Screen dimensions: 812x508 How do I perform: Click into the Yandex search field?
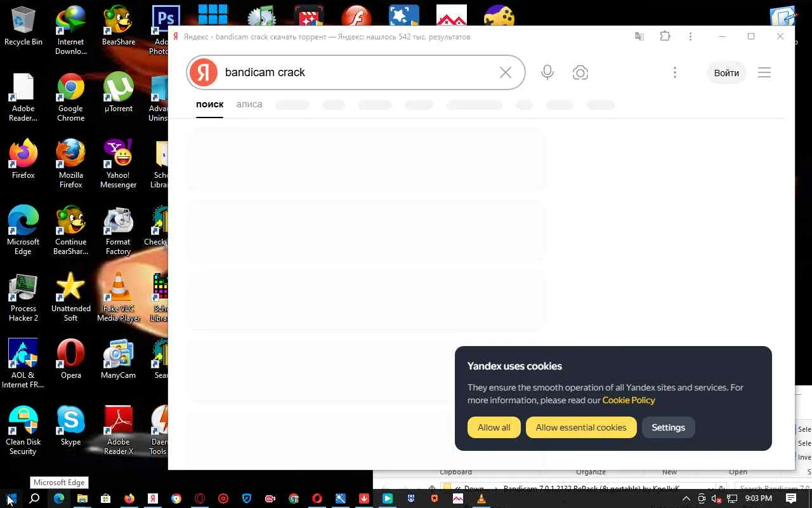point(356,72)
